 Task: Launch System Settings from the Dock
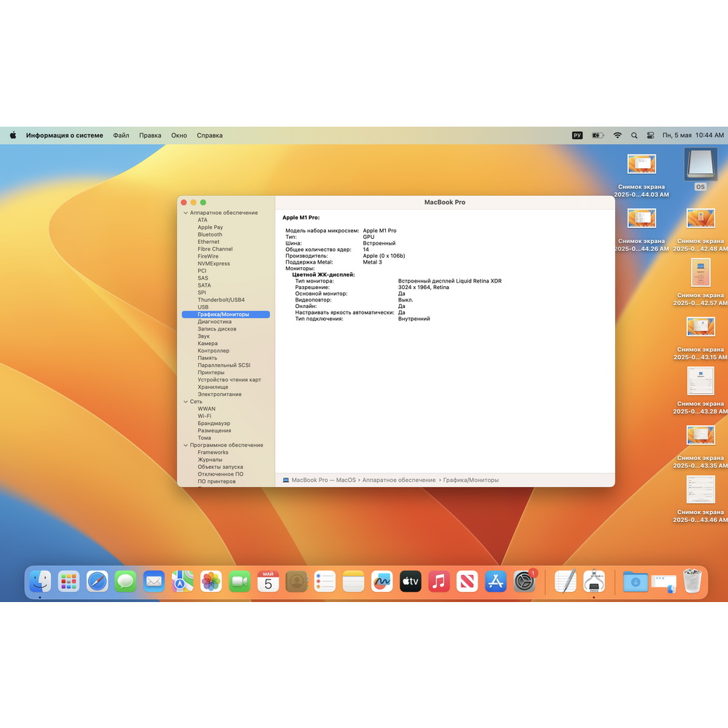[524, 581]
